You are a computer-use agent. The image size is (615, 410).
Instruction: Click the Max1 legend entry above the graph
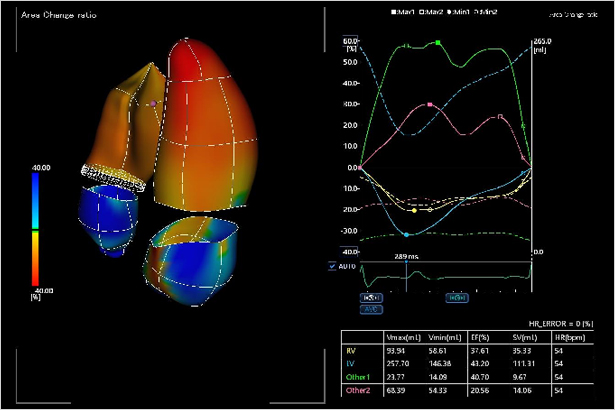click(405, 13)
